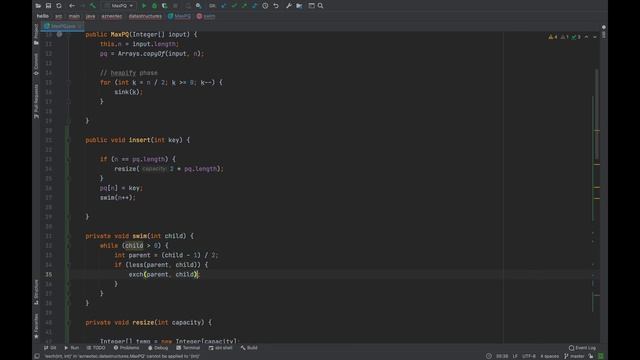Click the 'main' breadcrumb
Image resolution: width=640 pixels, height=360 pixels.
tap(74, 16)
